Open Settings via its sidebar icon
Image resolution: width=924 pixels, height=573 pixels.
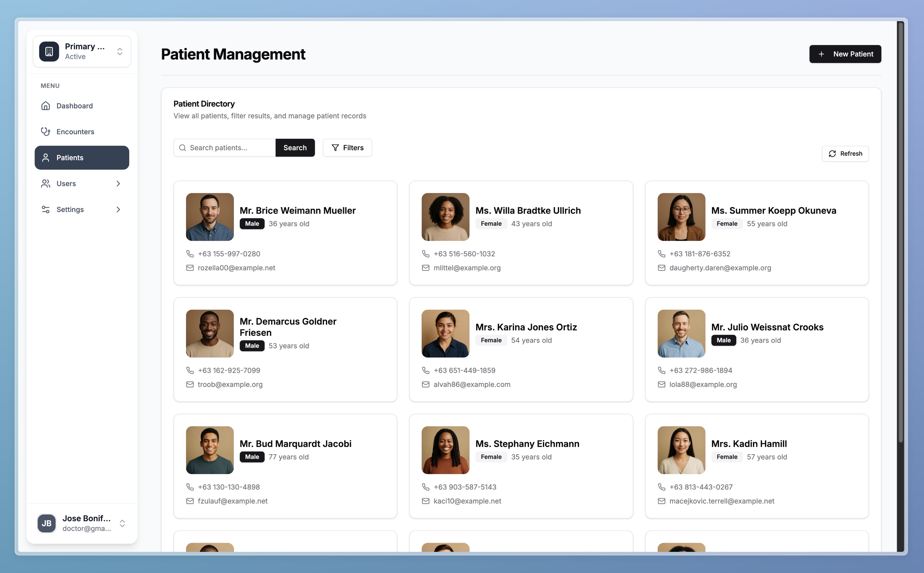point(46,209)
